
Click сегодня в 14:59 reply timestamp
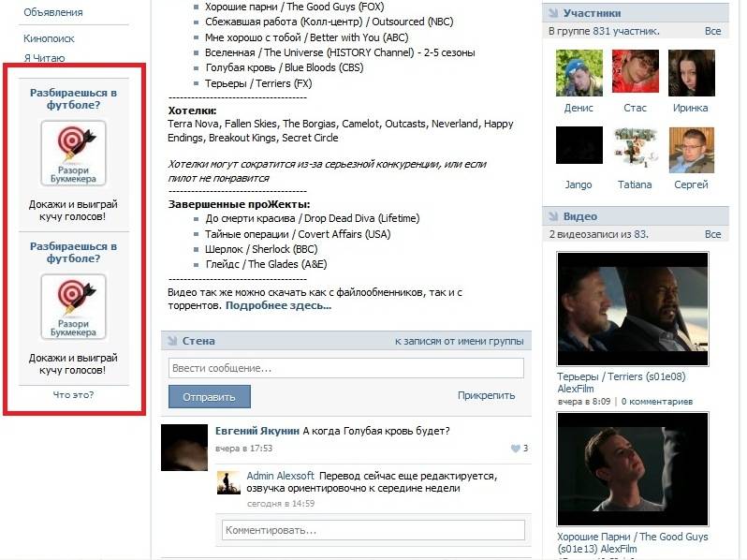pyautogui.click(x=281, y=503)
